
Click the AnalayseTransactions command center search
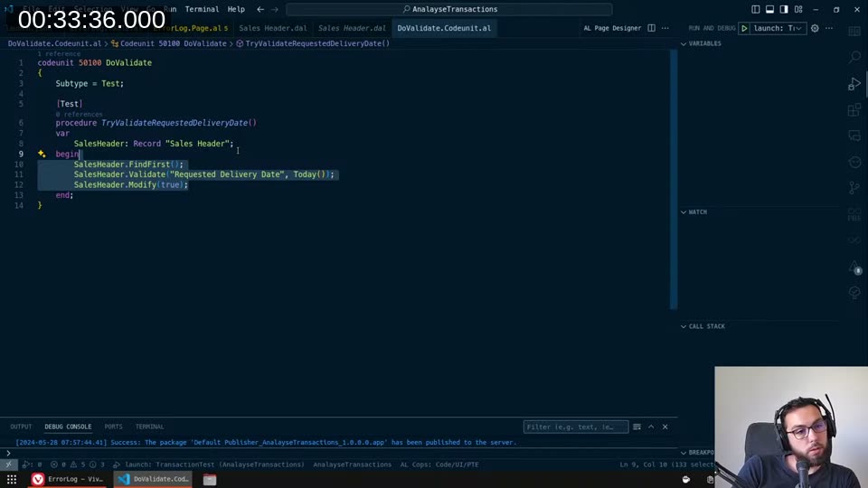(449, 9)
